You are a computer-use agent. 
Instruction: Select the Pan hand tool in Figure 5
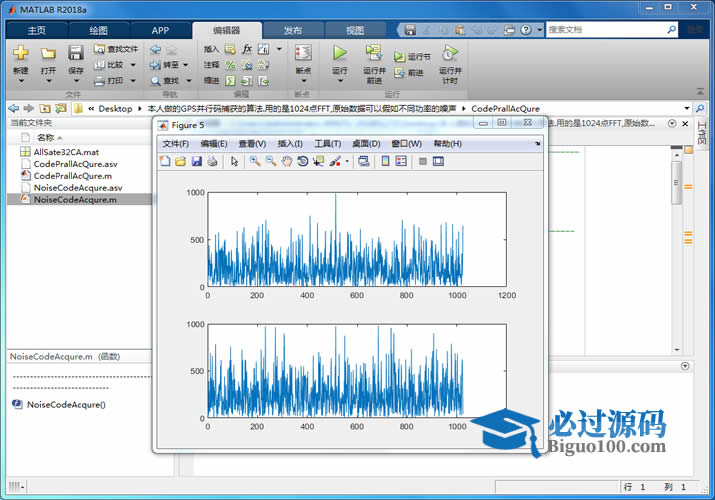pos(287,161)
